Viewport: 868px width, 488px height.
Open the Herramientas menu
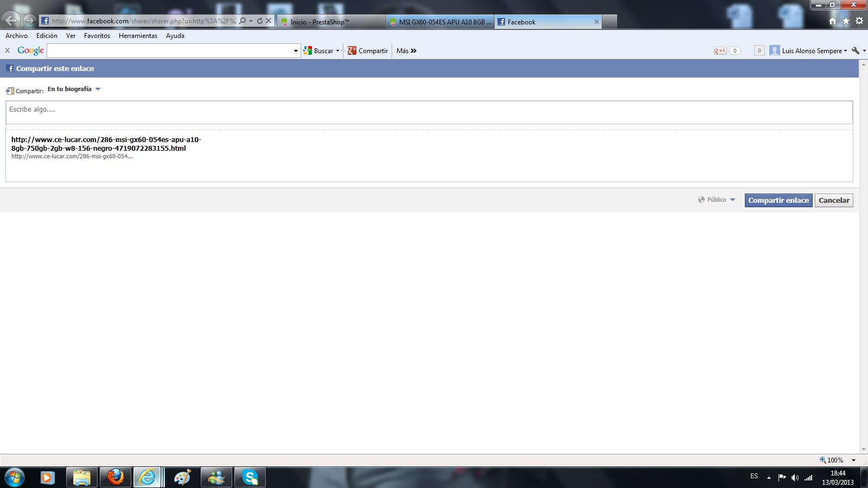coord(138,36)
